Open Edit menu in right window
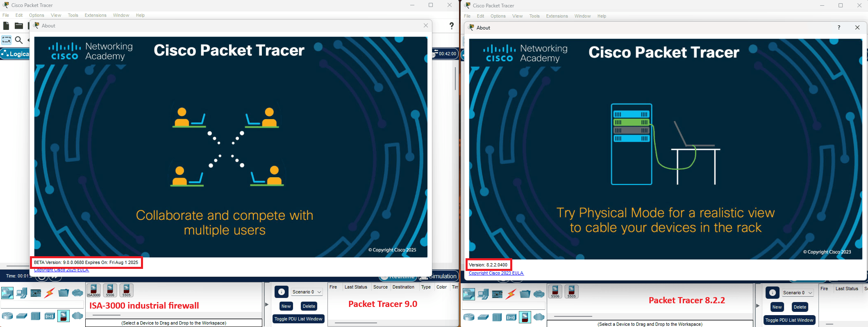This screenshot has width=868, height=327. pyautogui.click(x=481, y=16)
